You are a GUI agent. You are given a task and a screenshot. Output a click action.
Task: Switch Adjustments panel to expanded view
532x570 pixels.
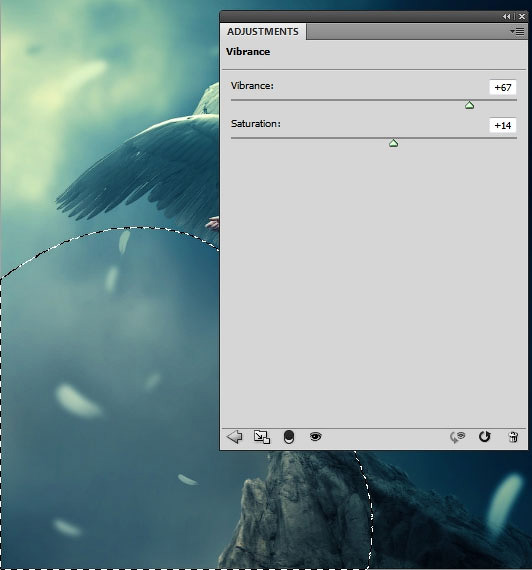tap(262, 437)
